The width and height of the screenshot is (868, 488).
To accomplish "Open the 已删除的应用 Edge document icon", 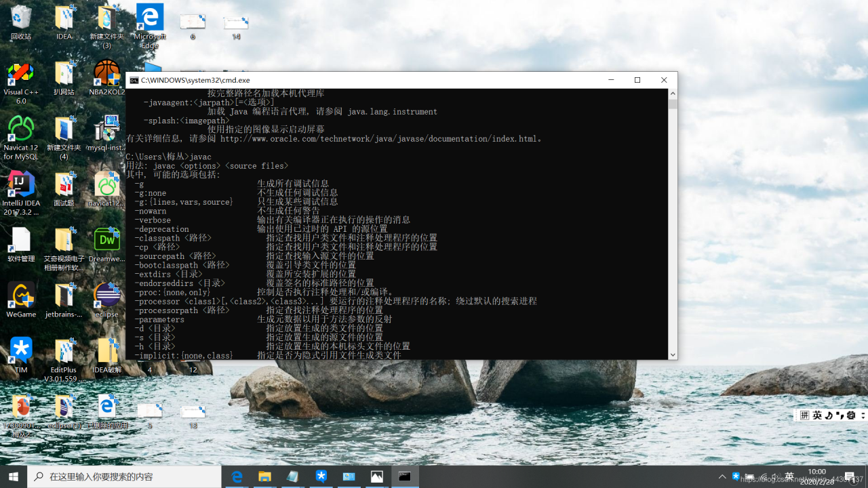I will pyautogui.click(x=106, y=411).
